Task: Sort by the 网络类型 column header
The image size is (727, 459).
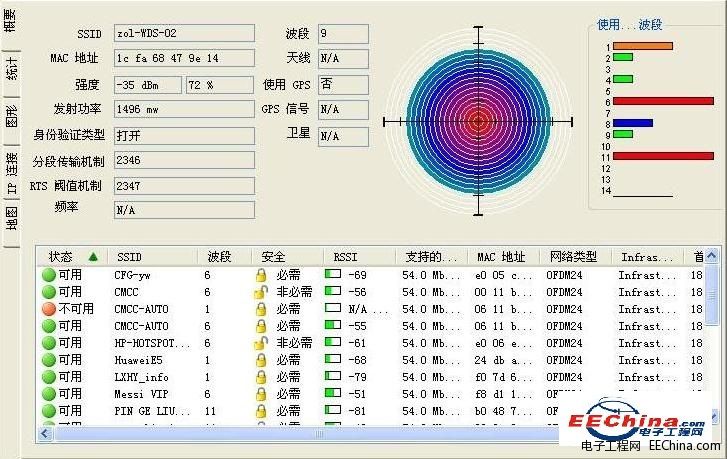Action: pyautogui.click(x=575, y=256)
